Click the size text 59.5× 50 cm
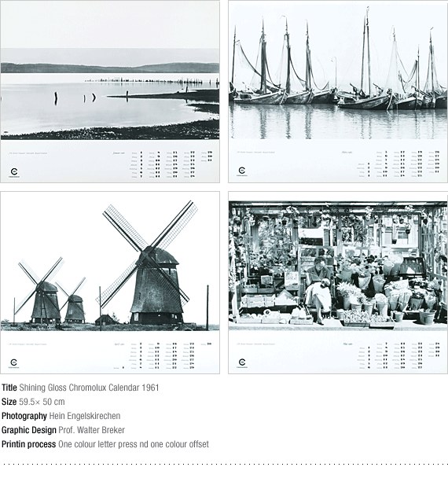 pyautogui.click(x=42, y=402)
